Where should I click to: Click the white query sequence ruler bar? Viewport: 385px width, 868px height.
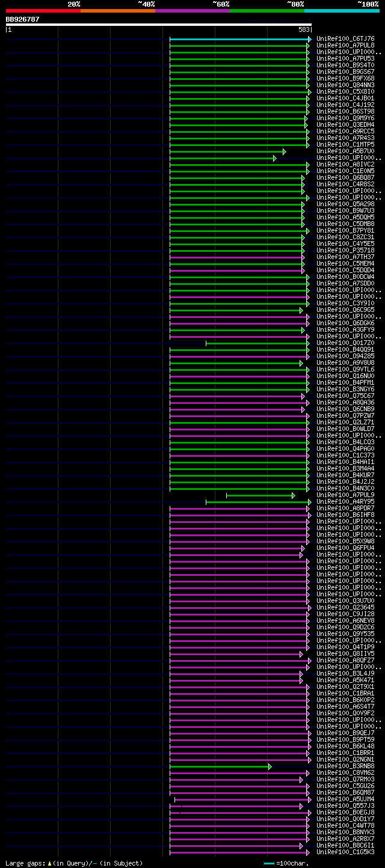click(x=158, y=25)
